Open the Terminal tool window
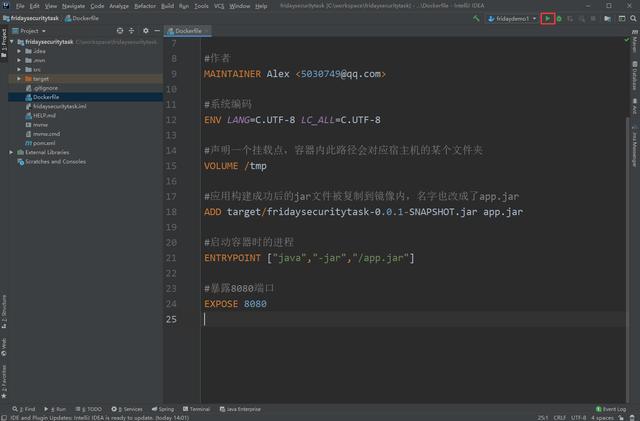This screenshot has width=640, height=421. coord(196,409)
